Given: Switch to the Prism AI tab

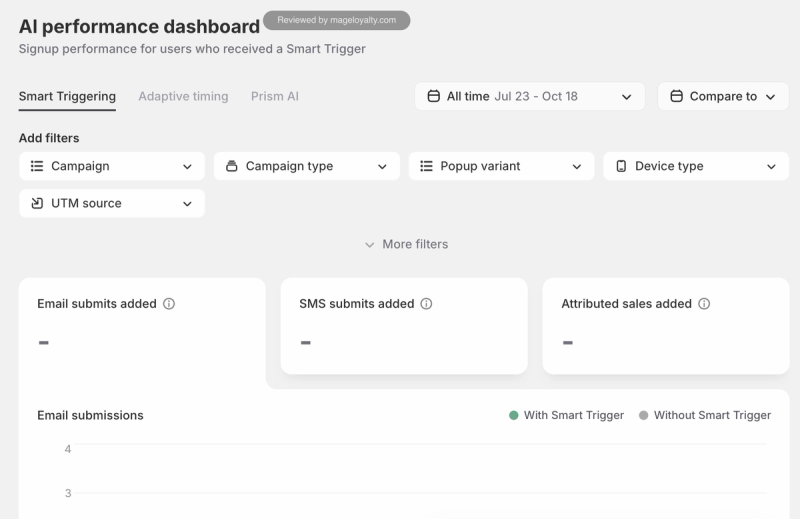Looking at the screenshot, I should (274, 96).
